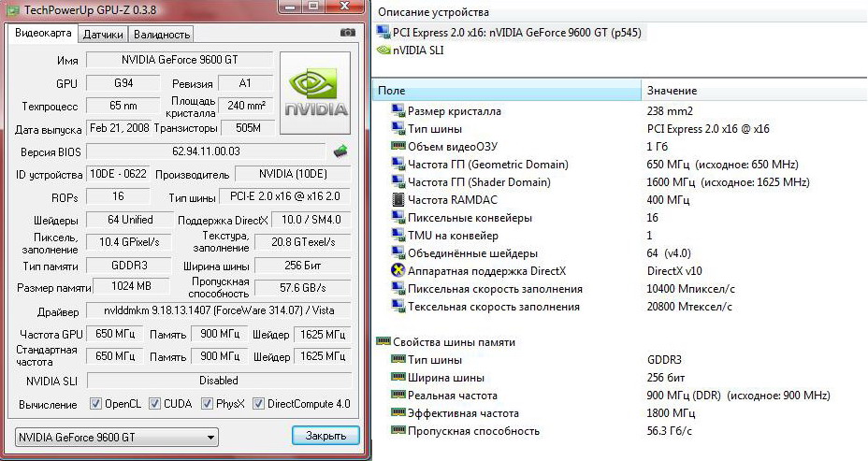Viewport: 868px width, 461px height.
Task: Click the device ID field 10DE - 0622
Action: pos(118,174)
